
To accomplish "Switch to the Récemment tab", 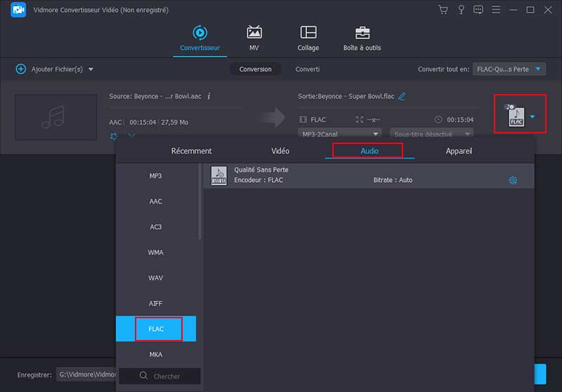I will coord(191,151).
